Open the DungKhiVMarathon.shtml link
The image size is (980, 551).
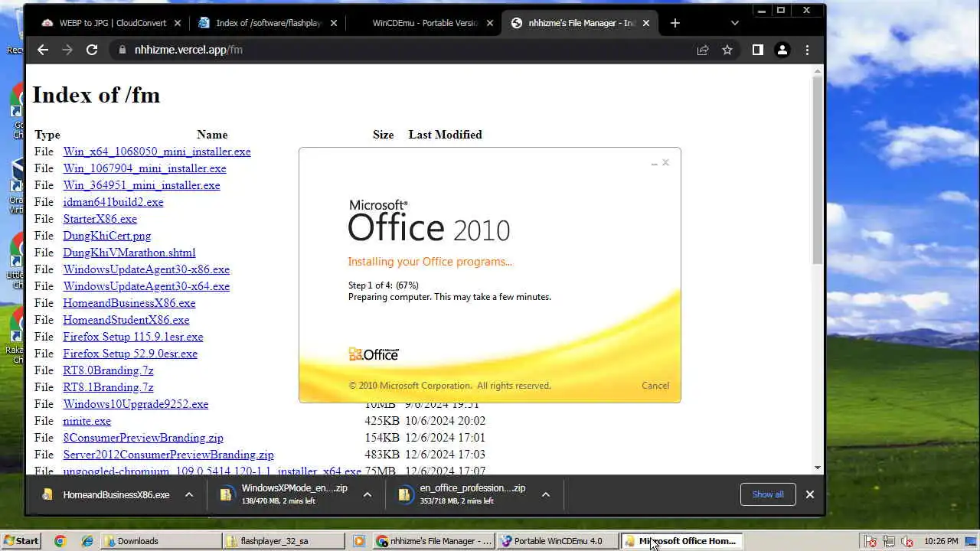(x=129, y=253)
